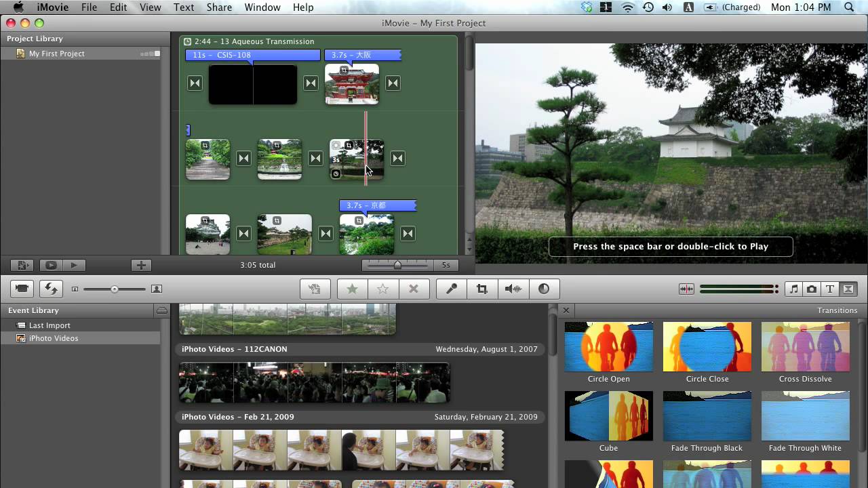
Task: Open the voiceover microphone tool
Action: click(452, 289)
